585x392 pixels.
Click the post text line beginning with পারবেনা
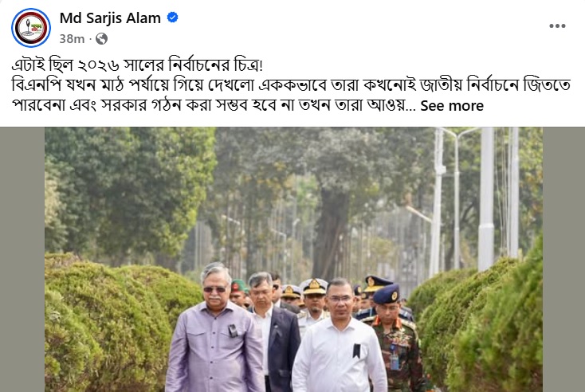coord(214,105)
